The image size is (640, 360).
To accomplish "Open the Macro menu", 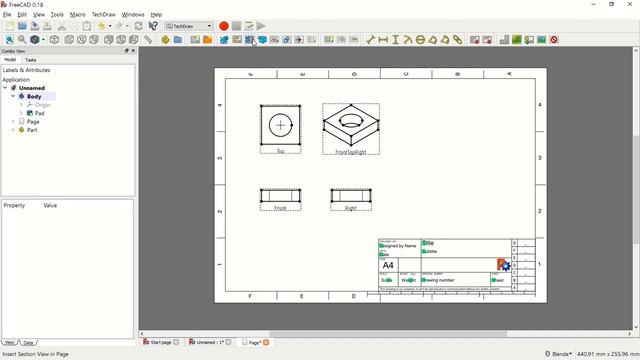I will point(78,15).
